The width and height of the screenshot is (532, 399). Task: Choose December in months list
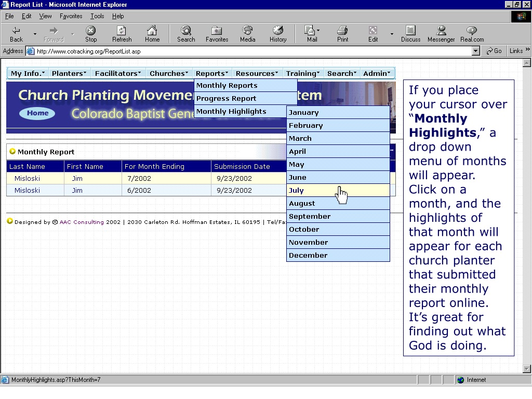tap(338, 255)
